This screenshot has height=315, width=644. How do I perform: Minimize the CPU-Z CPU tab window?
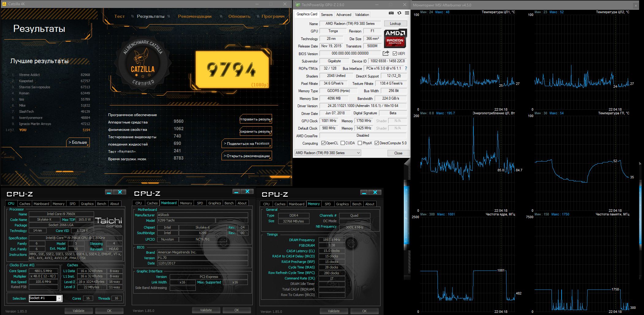[x=109, y=192]
